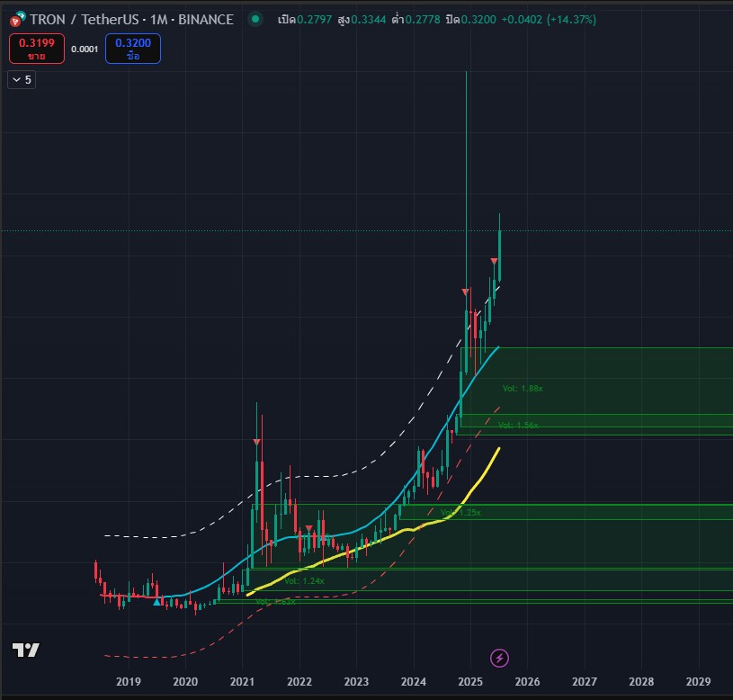
Task: Click the purple lightning event marker icon
Action: [499, 658]
